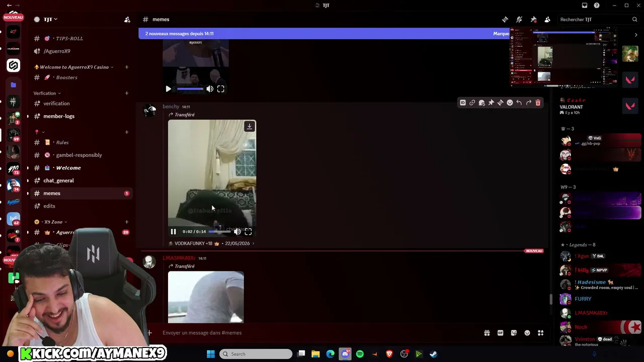644x362 pixels.
Task: Play the top video attachment
Action: tap(168, 89)
